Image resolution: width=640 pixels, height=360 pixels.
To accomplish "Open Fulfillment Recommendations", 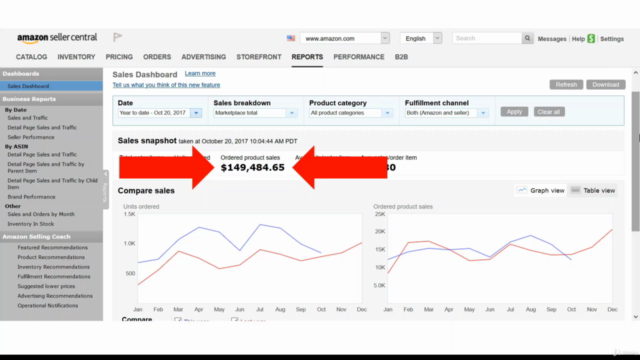I will [54, 277].
